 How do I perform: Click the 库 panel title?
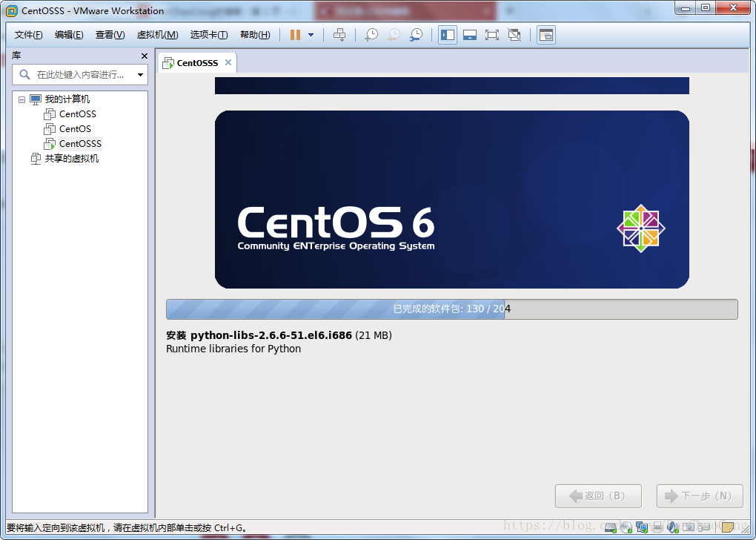point(16,56)
